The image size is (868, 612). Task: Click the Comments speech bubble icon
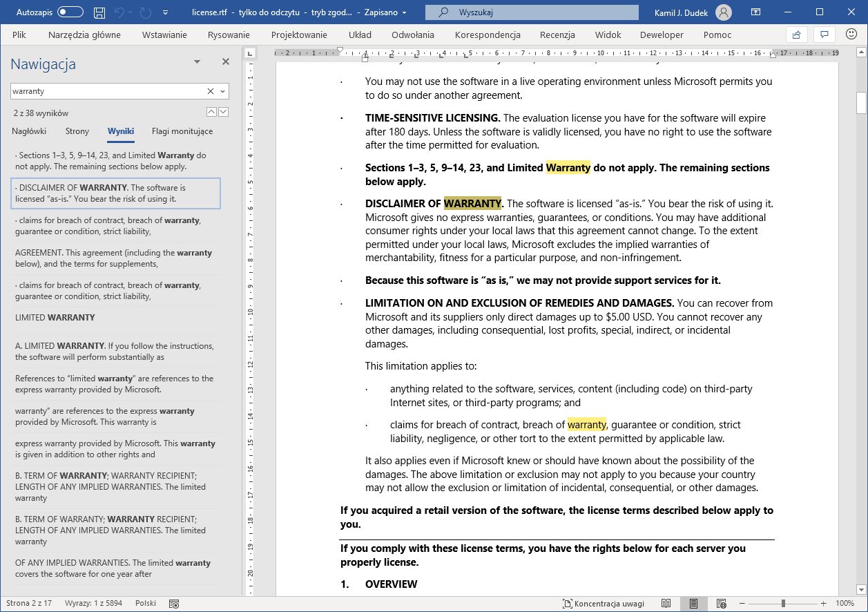tap(823, 35)
